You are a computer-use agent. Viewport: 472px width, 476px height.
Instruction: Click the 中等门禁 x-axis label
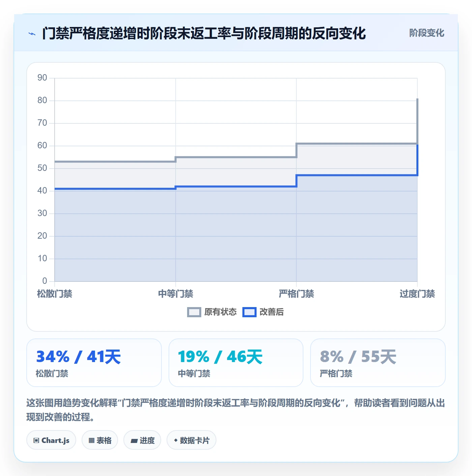pyautogui.click(x=176, y=294)
